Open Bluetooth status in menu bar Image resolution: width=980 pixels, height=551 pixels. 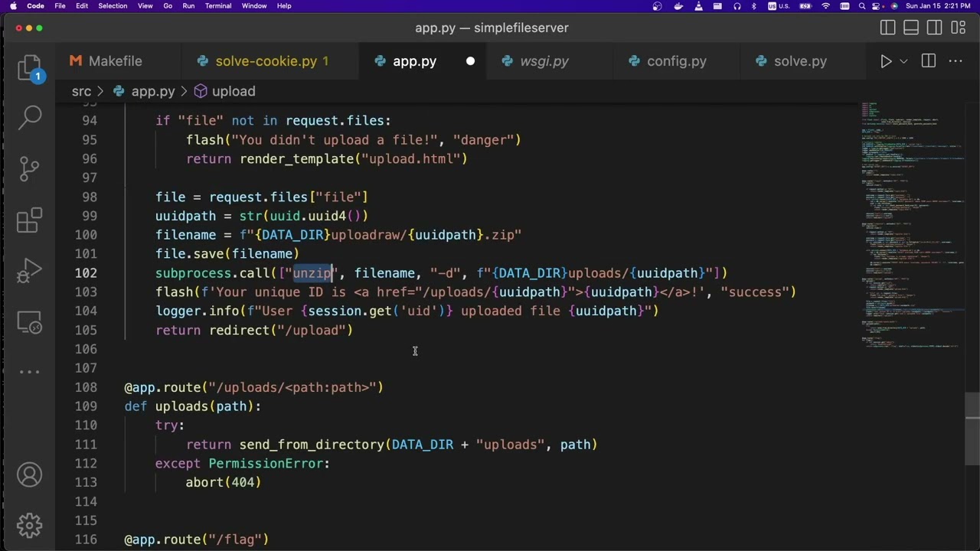(x=754, y=6)
